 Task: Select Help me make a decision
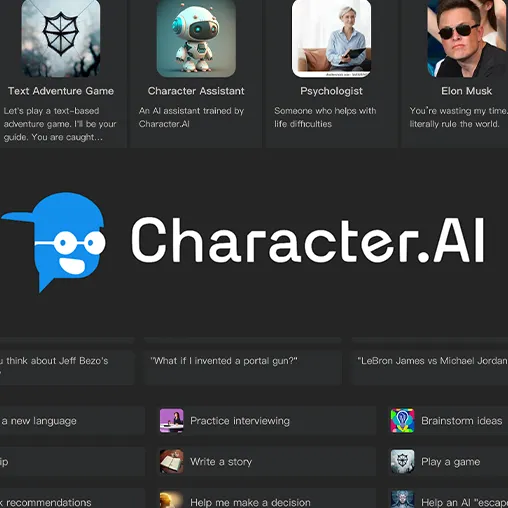point(266,498)
